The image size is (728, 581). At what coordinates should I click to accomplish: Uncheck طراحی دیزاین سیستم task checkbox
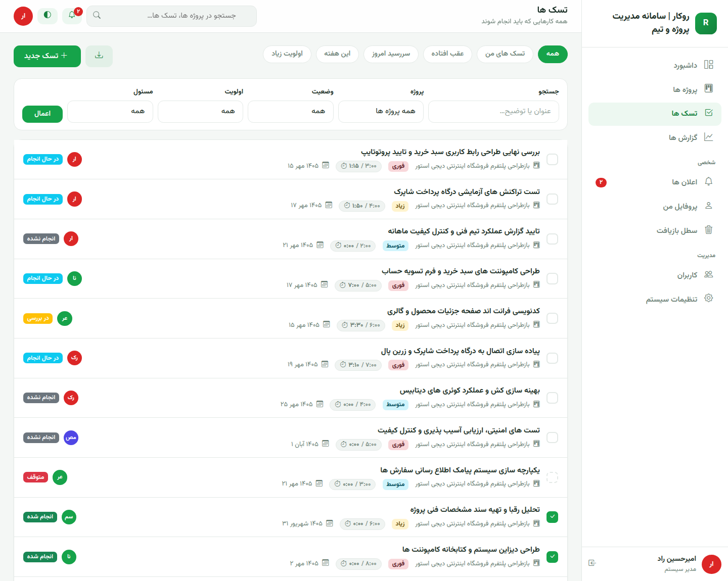pyautogui.click(x=553, y=557)
